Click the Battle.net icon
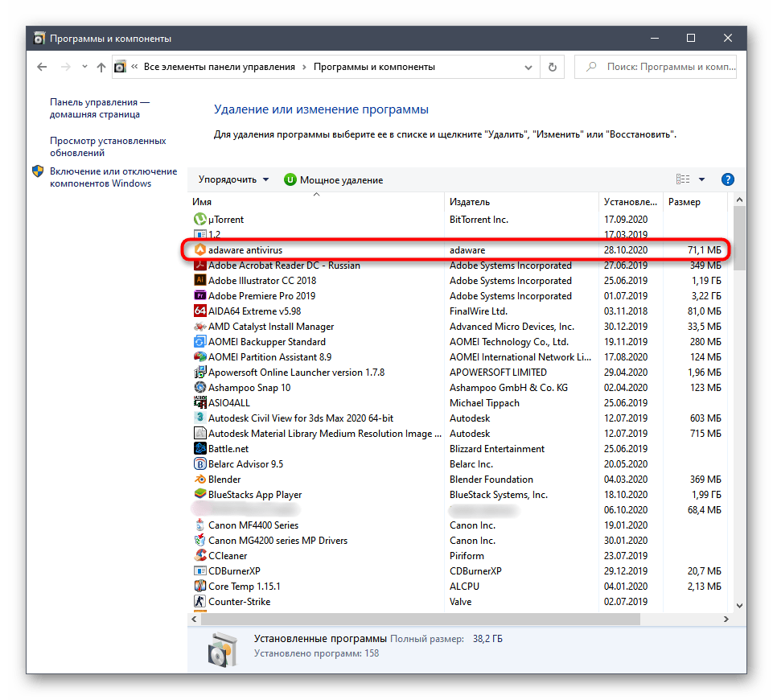The image size is (773, 700). click(x=199, y=449)
